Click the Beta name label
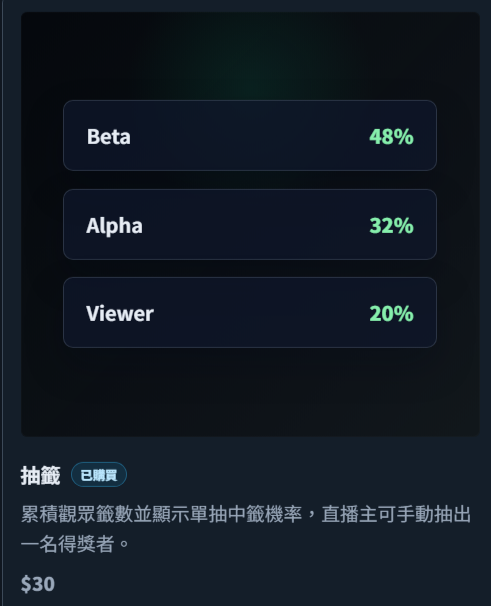This screenshot has width=491, height=606. (109, 136)
